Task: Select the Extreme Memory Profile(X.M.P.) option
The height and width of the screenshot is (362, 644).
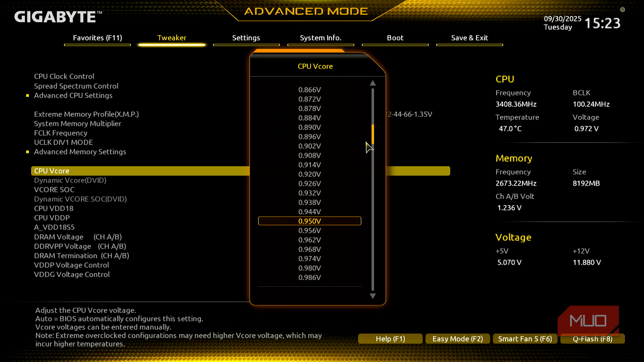Action: (86, 114)
